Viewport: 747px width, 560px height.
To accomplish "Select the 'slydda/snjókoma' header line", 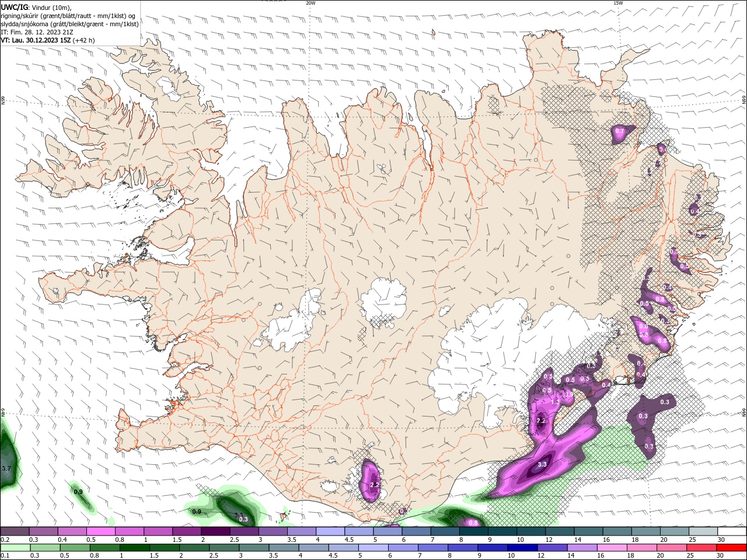I will pos(70,24).
